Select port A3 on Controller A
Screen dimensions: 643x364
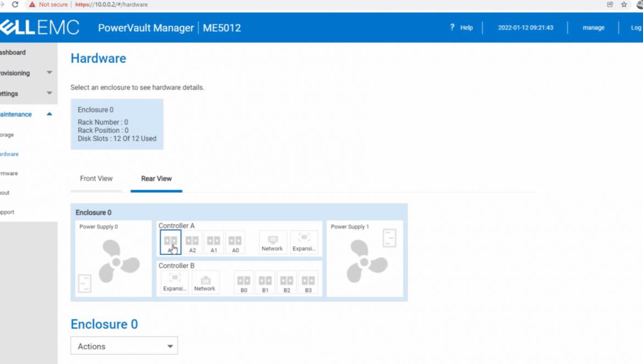pyautogui.click(x=170, y=242)
